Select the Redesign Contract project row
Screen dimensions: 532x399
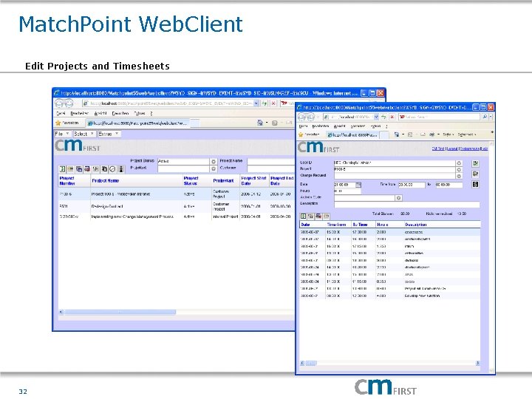click(177, 206)
